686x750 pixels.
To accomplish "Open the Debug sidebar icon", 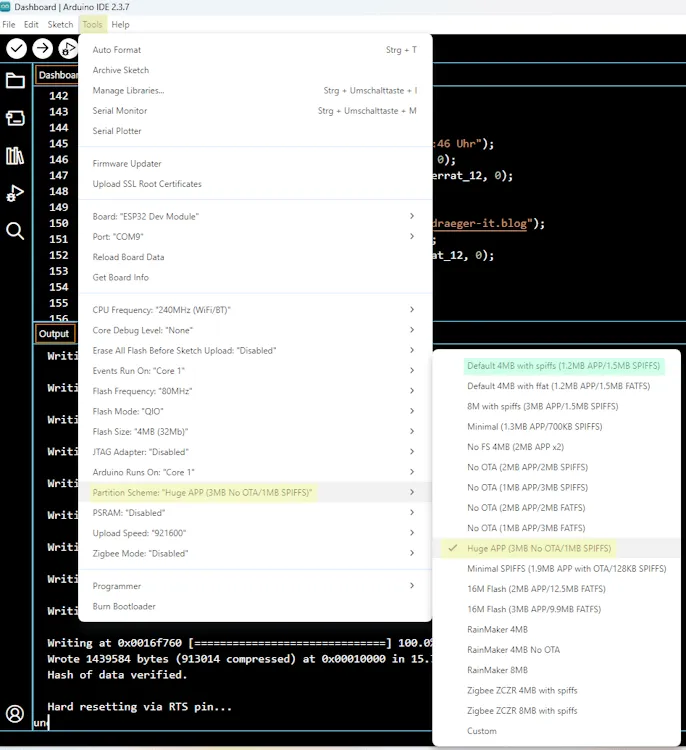I will click(x=15, y=193).
